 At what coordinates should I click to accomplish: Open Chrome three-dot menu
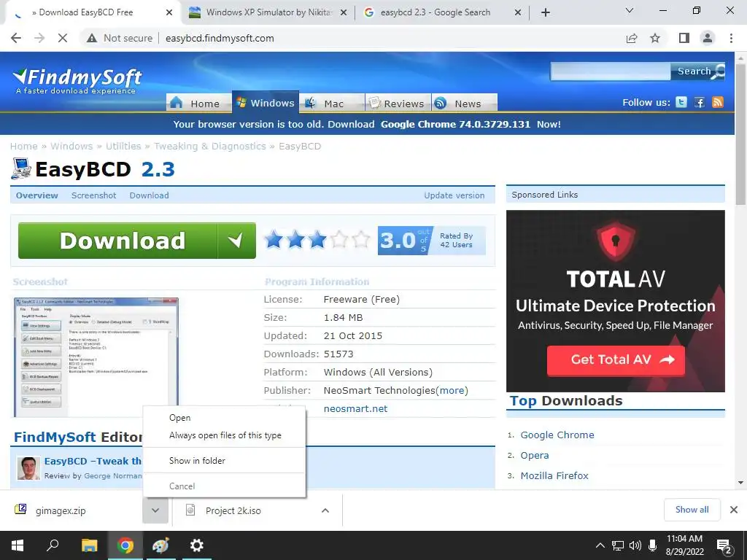click(731, 38)
